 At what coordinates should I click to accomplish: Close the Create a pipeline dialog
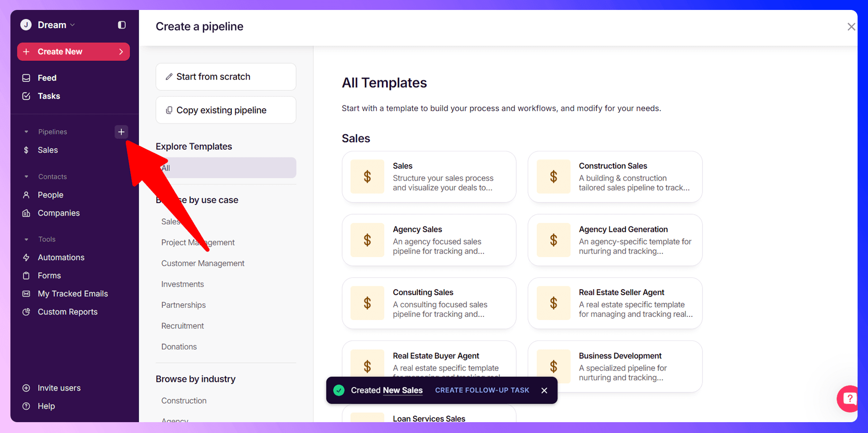pyautogui.click(x=851, y=27)
